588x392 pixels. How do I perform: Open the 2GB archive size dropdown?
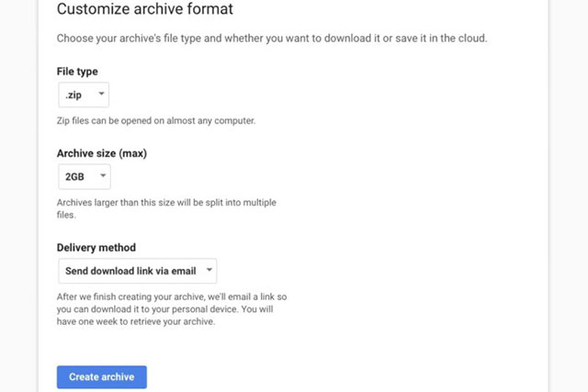point(84,177)
